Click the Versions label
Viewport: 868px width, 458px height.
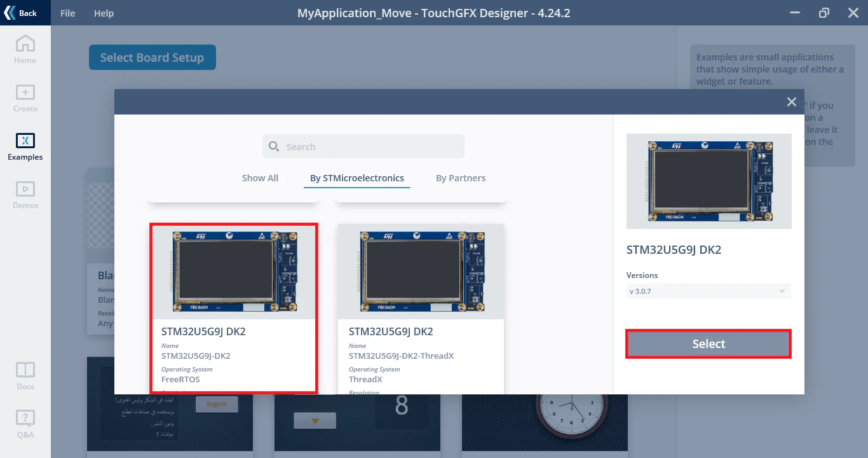coord(642,275)
